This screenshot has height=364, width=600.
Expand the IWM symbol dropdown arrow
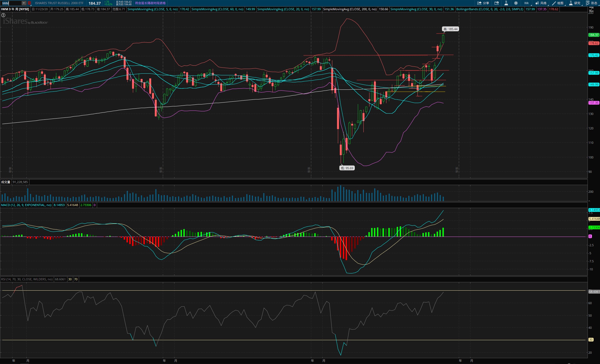(24, 3)
